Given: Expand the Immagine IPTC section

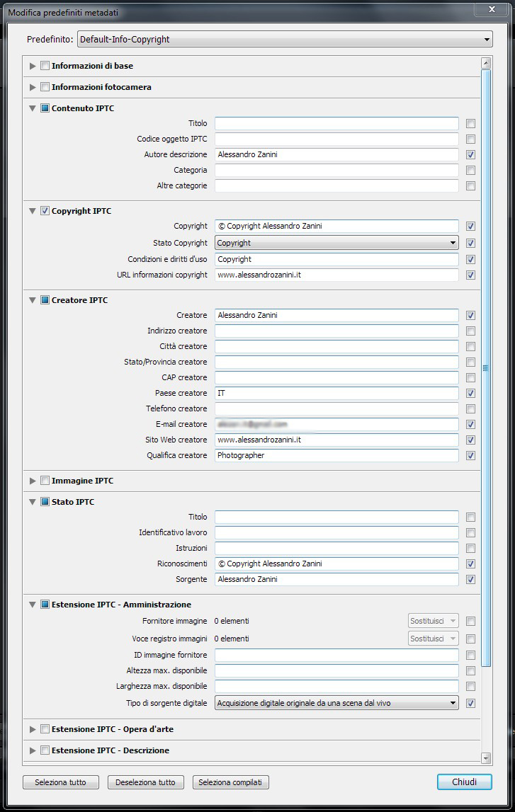Looking at the screenshot, I should tap(33, 481).
